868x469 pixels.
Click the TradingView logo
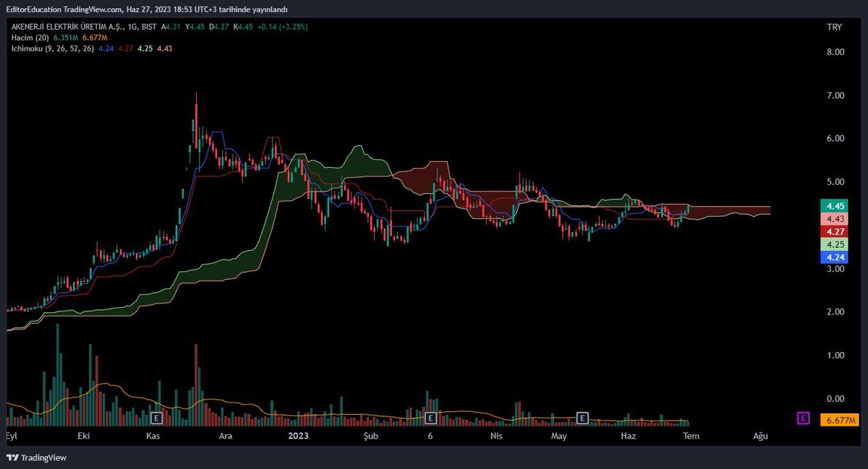click(x=35, y=457)
